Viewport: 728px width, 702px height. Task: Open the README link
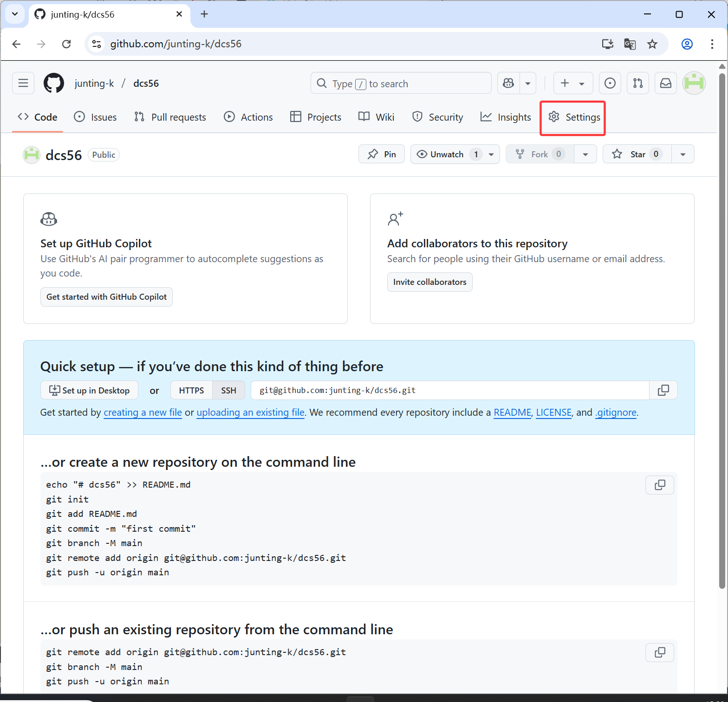click(513, 413)
